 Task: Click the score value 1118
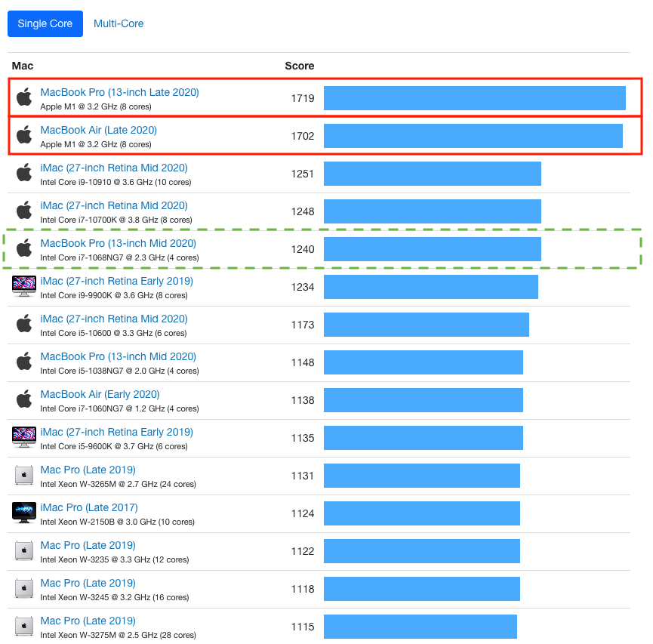(x=303, y=589)
